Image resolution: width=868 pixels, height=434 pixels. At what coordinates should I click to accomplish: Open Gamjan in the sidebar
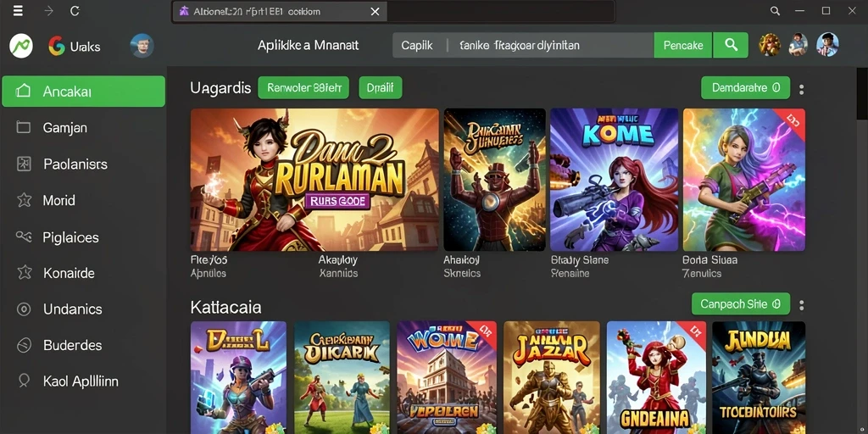click(x=84, y=128)
